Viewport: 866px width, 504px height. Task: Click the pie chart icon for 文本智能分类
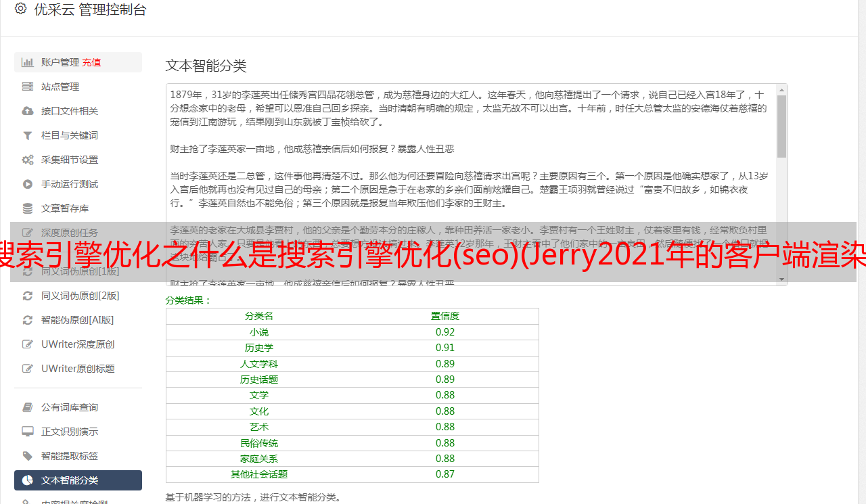point(28,480)
